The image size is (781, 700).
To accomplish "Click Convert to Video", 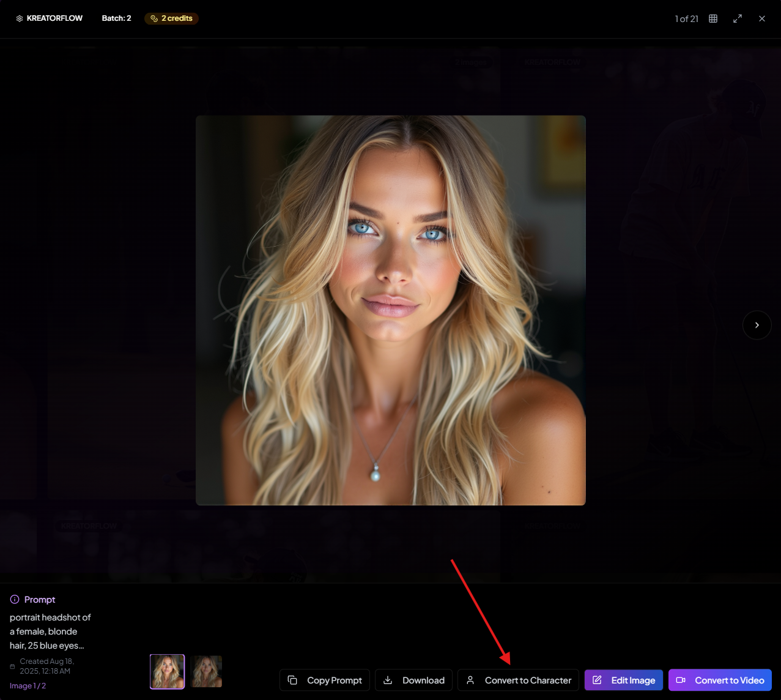I will coord(720,680).
